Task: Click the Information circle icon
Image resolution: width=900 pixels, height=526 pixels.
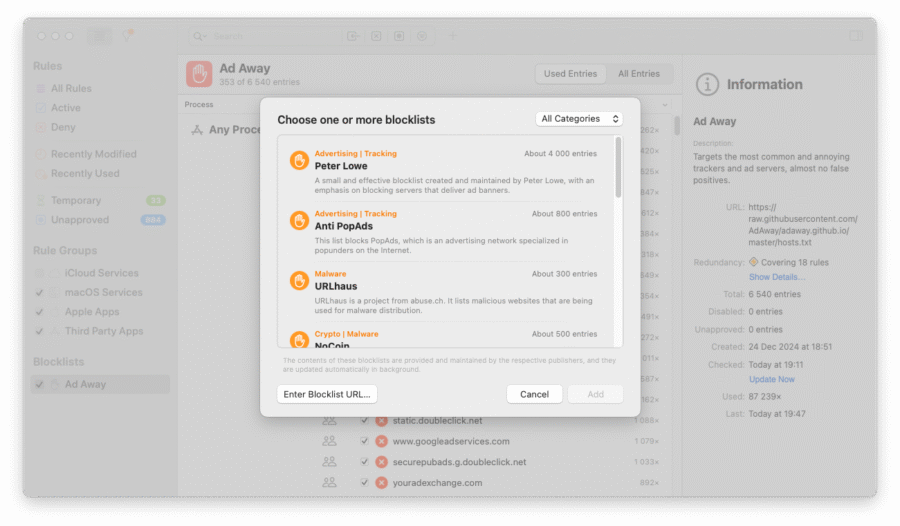Action: coord(708,85)
